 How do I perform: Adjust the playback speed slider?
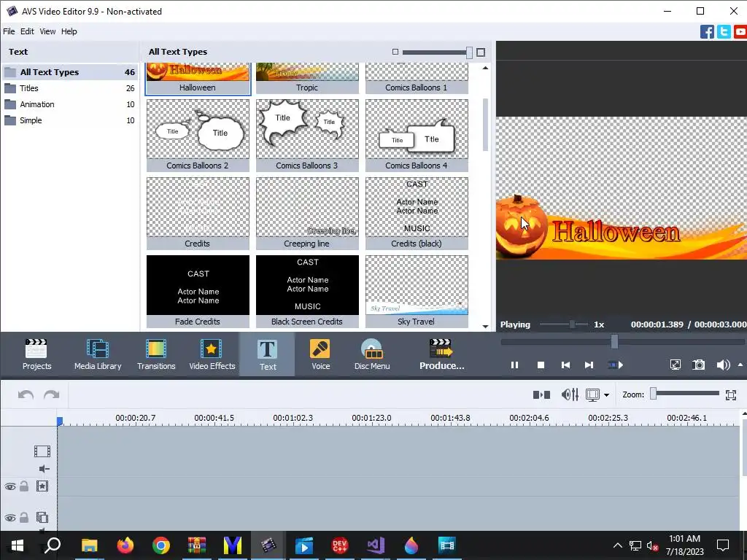tap(565, 324)
